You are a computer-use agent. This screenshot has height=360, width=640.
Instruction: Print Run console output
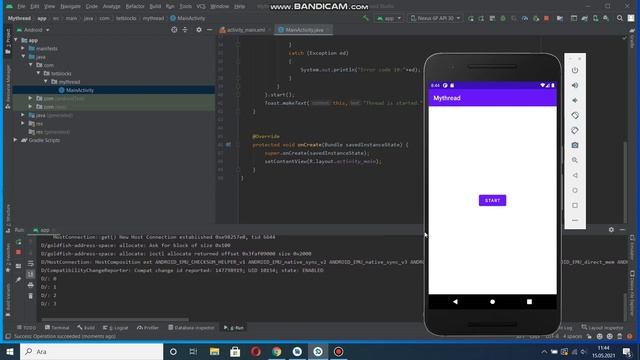point(30,285)
